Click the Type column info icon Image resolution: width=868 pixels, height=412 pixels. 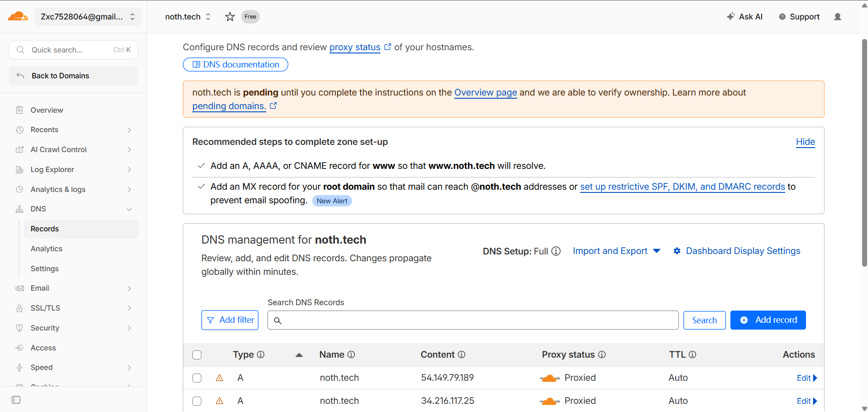click(261, 355)
